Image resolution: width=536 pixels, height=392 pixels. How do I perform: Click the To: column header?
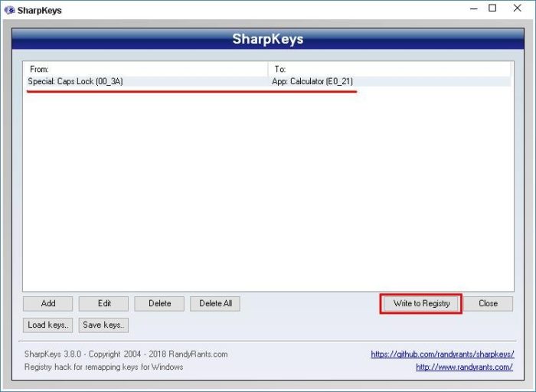tap(389, 69)
